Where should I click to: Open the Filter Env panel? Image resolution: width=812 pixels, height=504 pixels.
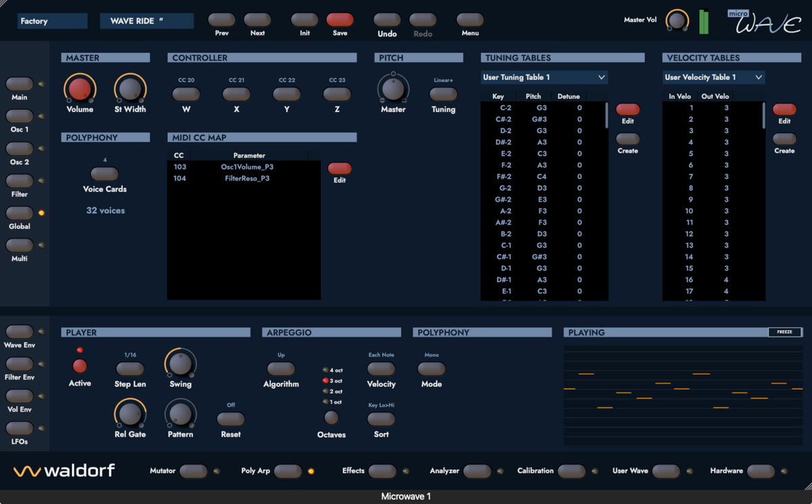pyautogui.click(x=20, y=364)
